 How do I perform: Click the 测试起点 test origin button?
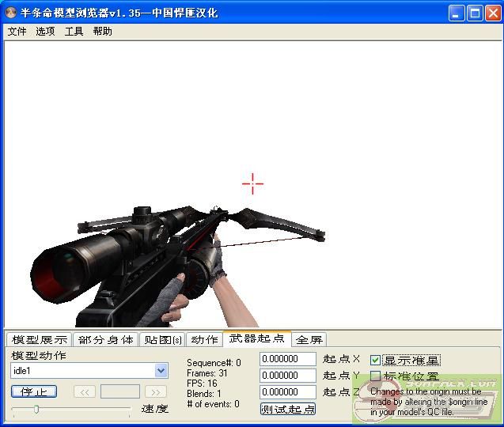(287, 409)
